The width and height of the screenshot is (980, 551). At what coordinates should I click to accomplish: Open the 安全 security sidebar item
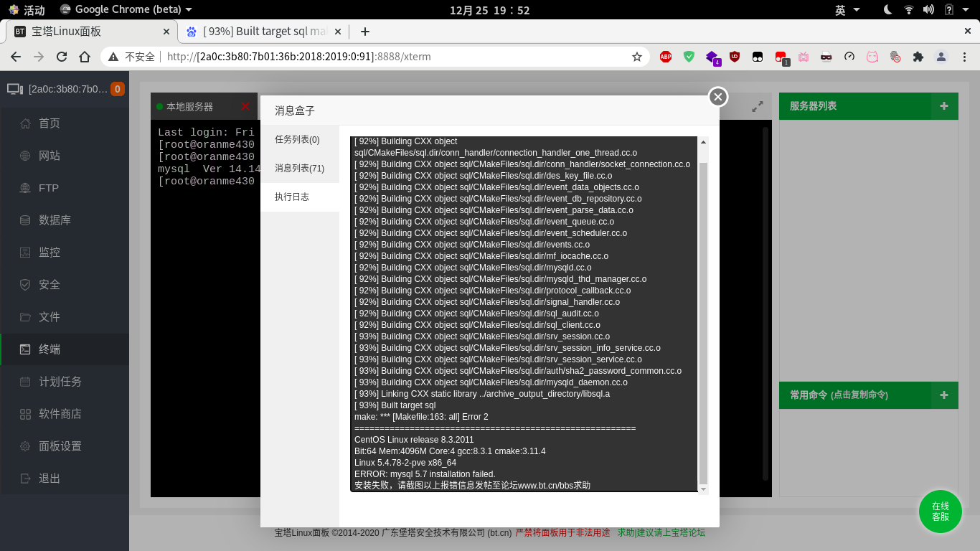pyautogui.click(x=65, y=285)
